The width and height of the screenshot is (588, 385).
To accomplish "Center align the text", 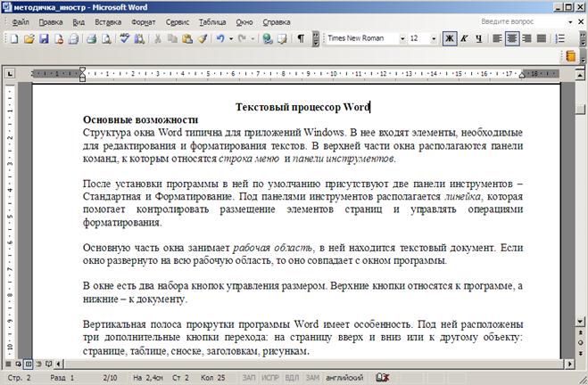I will [512, 38].
